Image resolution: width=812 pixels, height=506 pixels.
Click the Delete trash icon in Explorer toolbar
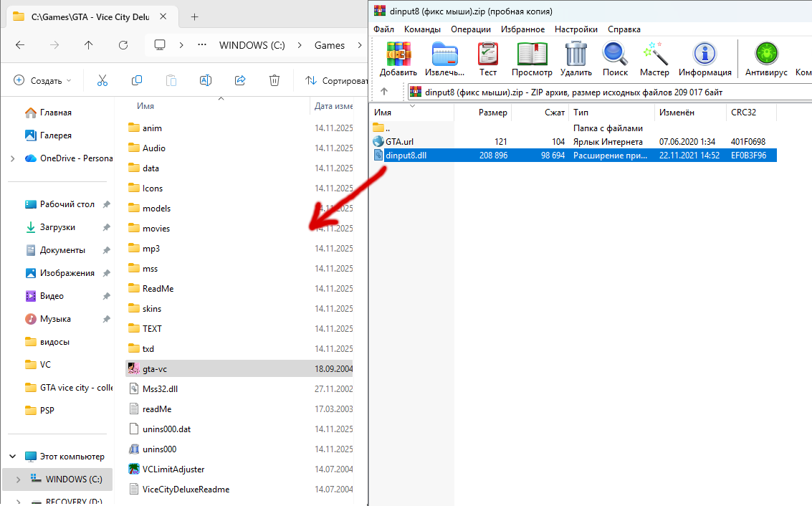(274, 80)
